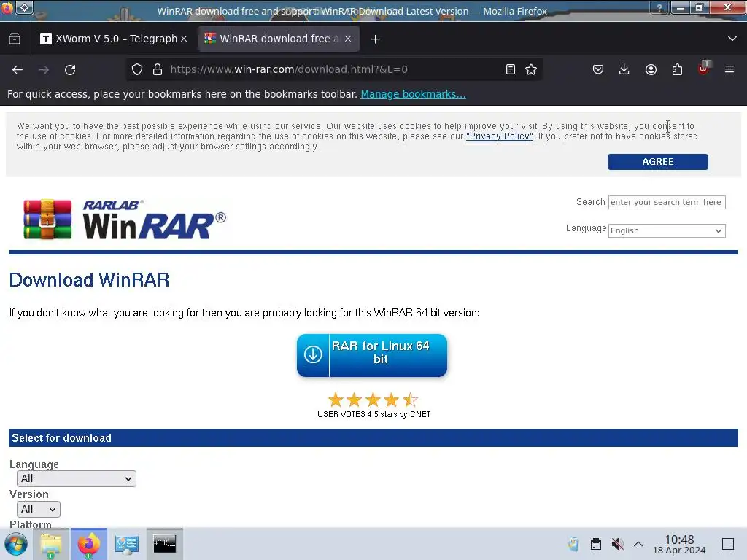Open a new tab with plus button
The height and width of the screenshot is (560, 747).
pos(376,39)
